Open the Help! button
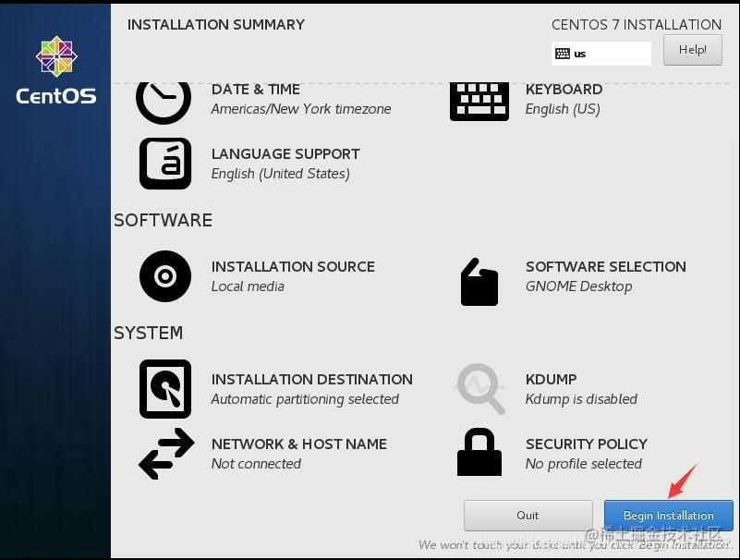Screen dimensions: 740x560 click(692, 50)
